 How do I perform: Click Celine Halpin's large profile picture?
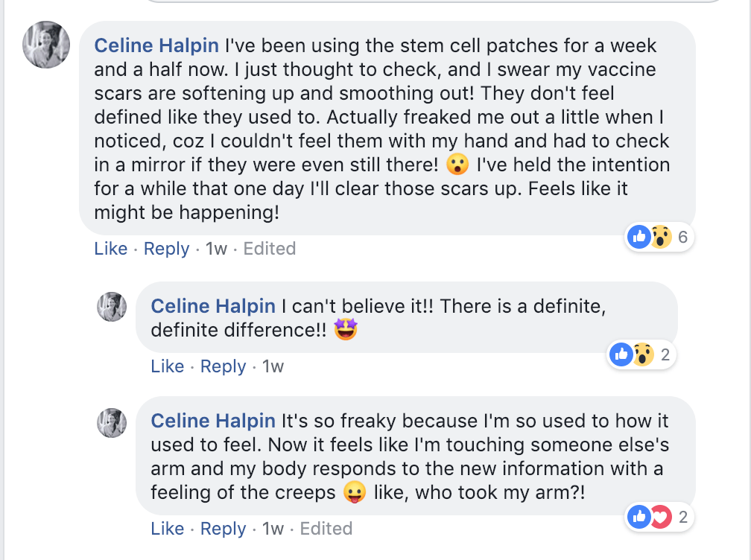[47, 45]
